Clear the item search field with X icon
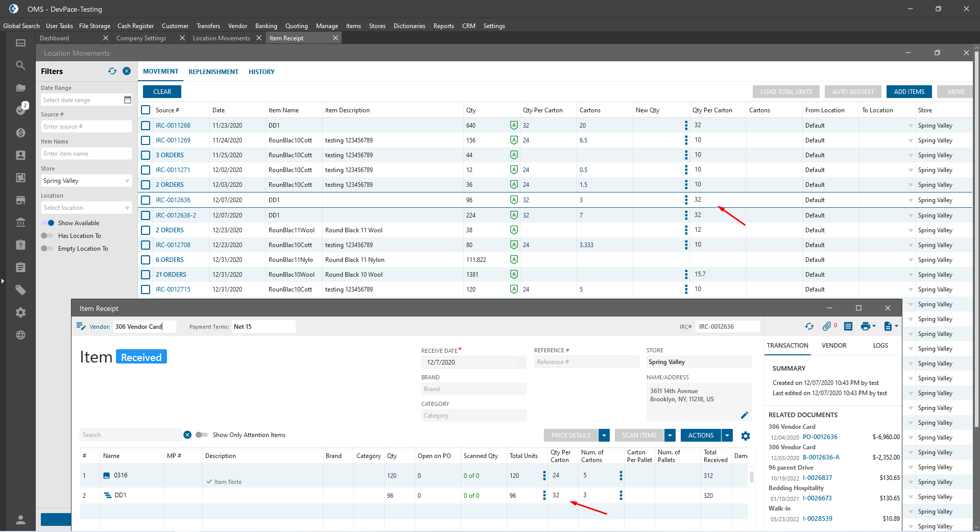980x532 pixels. tap(187, 435)
